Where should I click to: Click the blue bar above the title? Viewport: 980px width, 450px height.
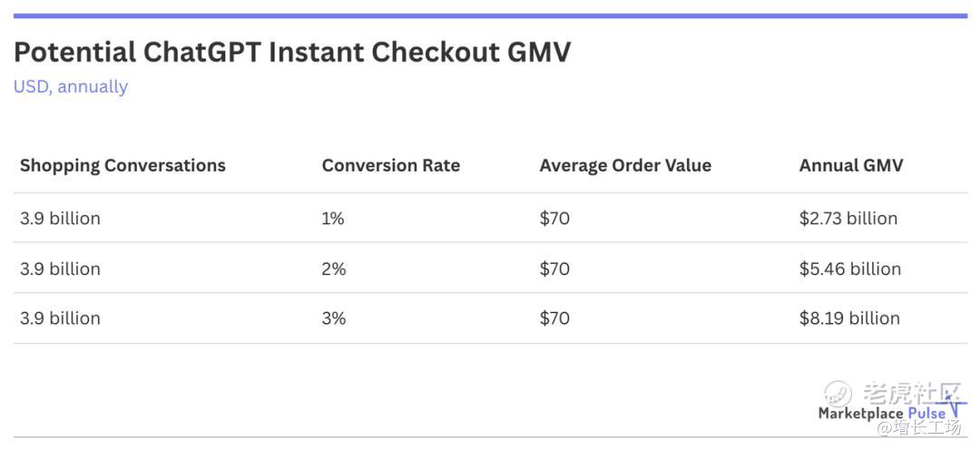490,15
